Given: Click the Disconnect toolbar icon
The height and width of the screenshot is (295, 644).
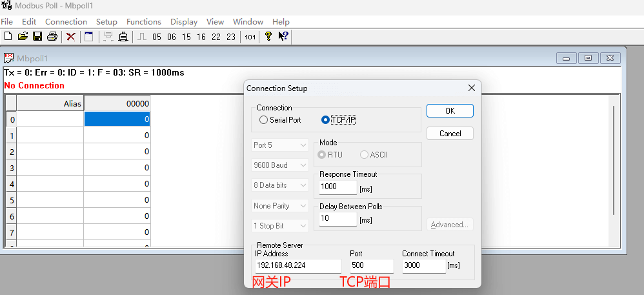Looking at the screenshot, I should click(x=123, y=37).
